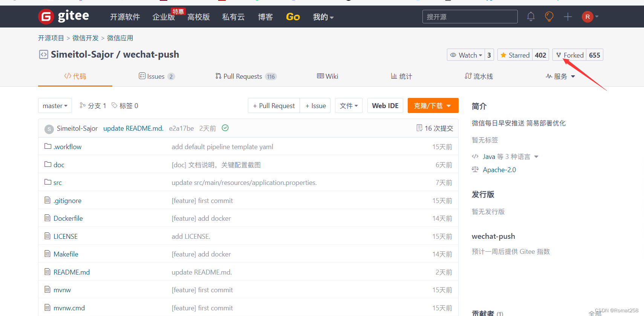Open the Pull Requests tab
644x316 pixels.
(246, 76)
